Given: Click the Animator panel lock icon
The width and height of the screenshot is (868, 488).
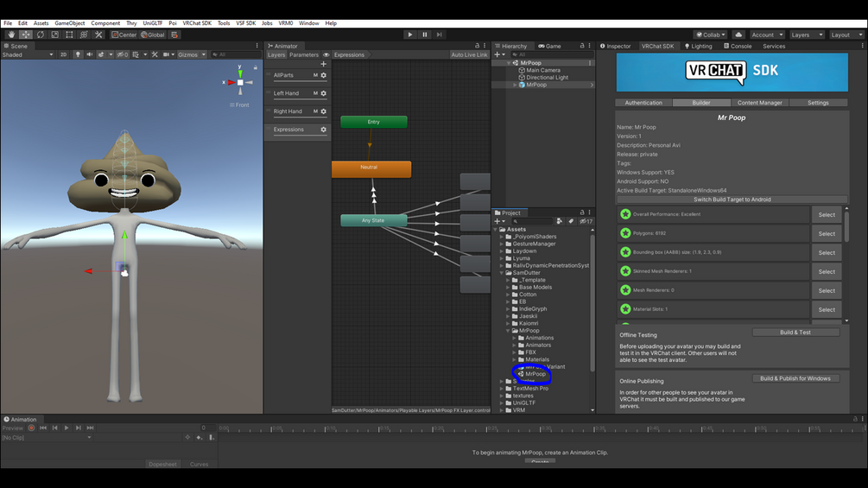Looking at the screenshot, I should (x=477, y=46).
